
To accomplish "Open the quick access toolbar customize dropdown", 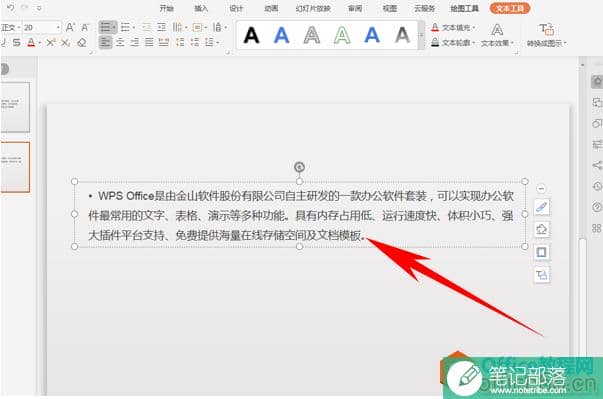I will coord(39,8).
